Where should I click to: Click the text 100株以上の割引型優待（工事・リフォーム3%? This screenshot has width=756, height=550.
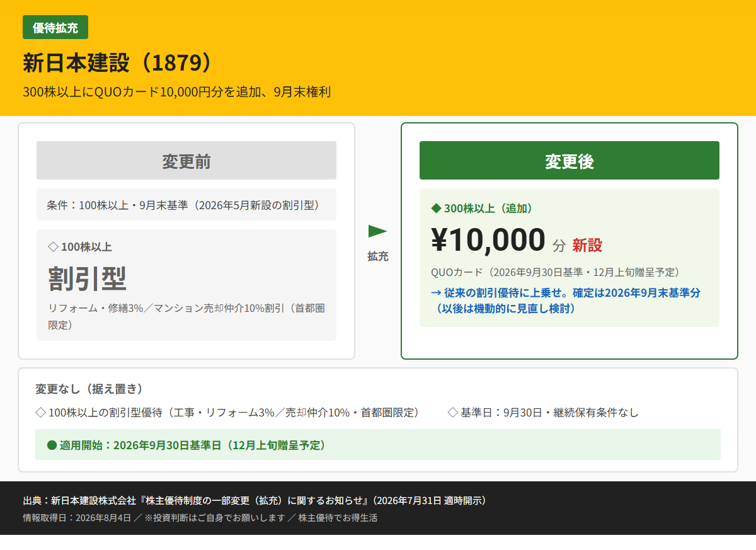pyautogui.click(x=234, y=413)
